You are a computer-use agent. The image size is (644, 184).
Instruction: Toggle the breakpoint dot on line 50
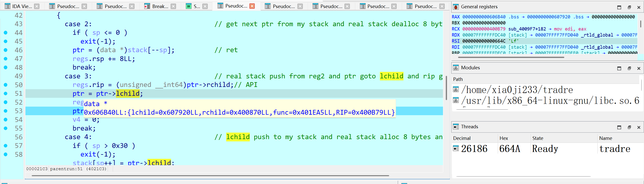pos(6,85)
